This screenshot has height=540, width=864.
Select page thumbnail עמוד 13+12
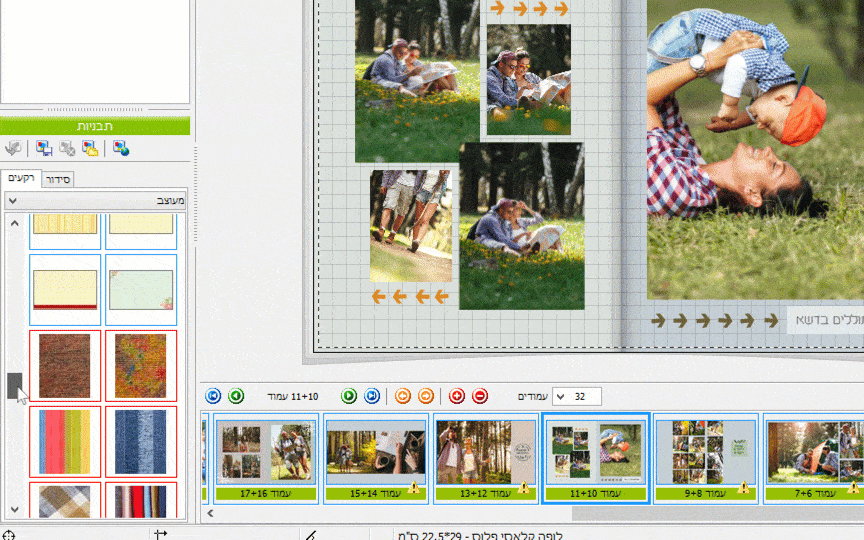[483, 458]
